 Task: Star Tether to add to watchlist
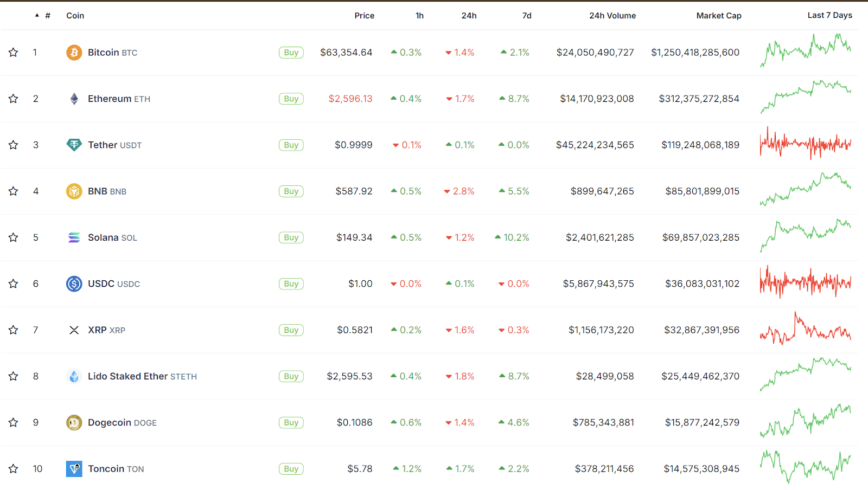coord(14,145)
